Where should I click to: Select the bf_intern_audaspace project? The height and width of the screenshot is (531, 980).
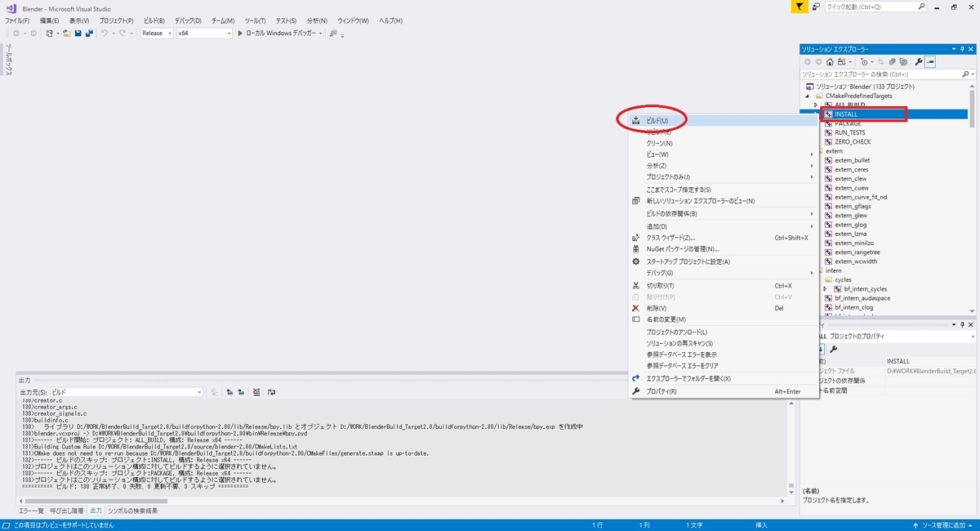tap(862, 298)
